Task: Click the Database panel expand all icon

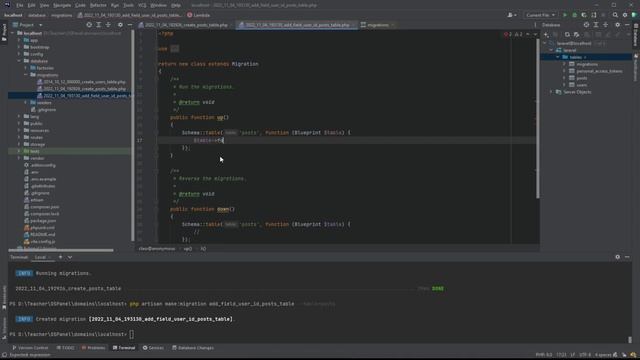Action: (596, 25)
